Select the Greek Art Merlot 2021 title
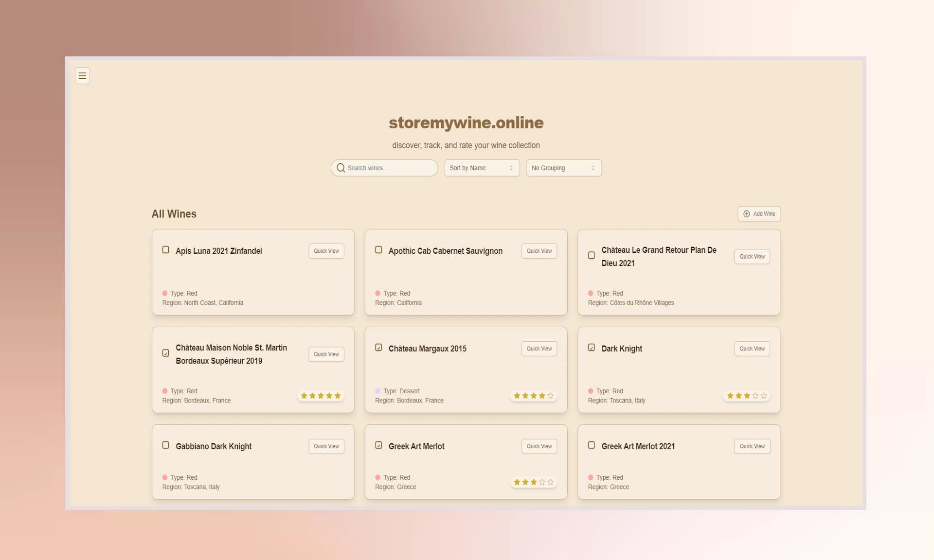This screenshot has height=560, width=934. pos(638,446)
